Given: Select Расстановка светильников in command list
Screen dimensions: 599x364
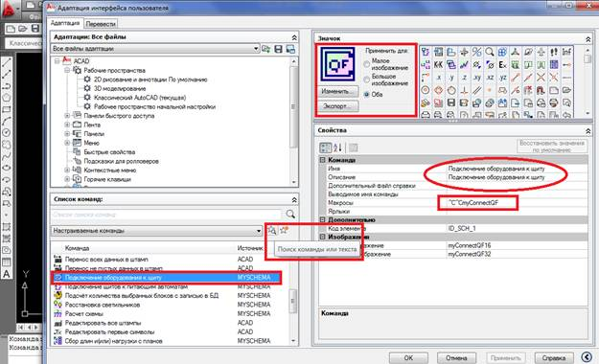Looking at the screenshot, I should (103, 305).
